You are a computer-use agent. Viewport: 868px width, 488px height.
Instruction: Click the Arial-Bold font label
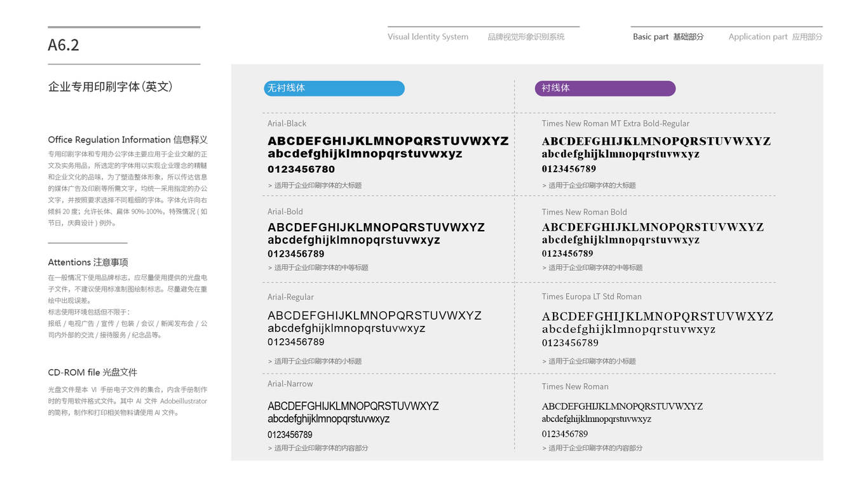[285, 212]
